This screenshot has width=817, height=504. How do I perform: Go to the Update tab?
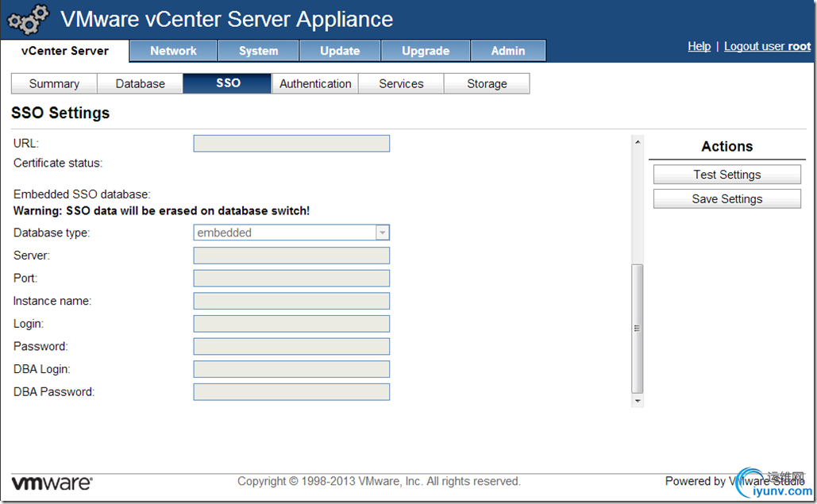coord(340,51)
